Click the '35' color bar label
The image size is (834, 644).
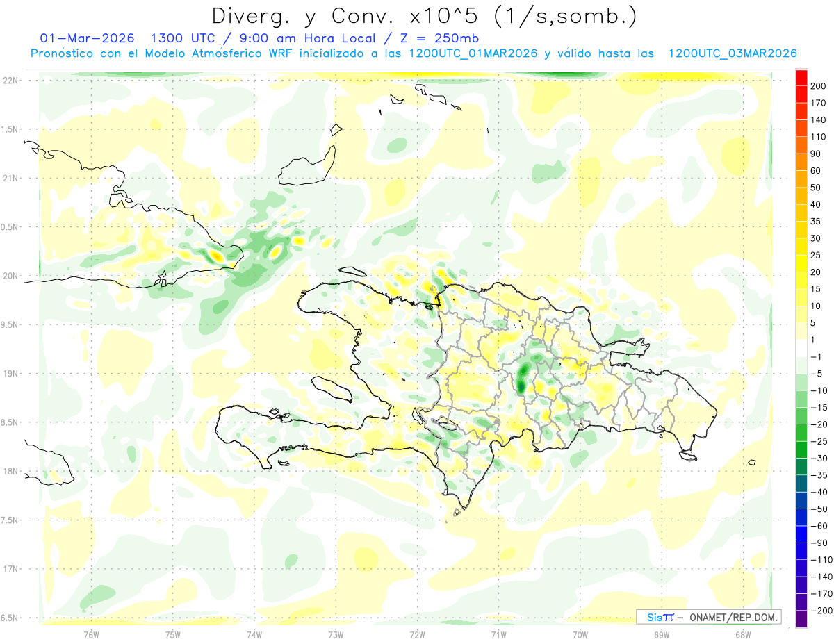click(816, 222)
